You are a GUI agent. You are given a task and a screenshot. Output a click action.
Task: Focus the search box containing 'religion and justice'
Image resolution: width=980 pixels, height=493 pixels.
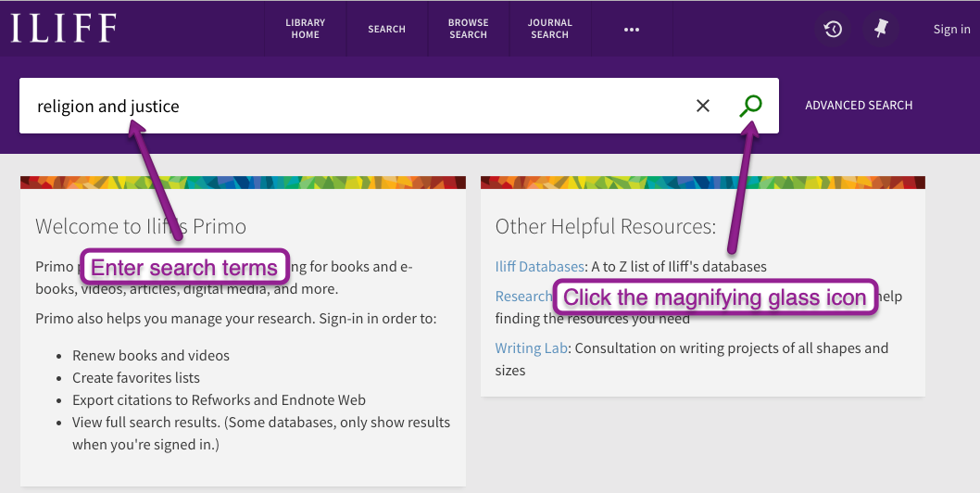352,107
